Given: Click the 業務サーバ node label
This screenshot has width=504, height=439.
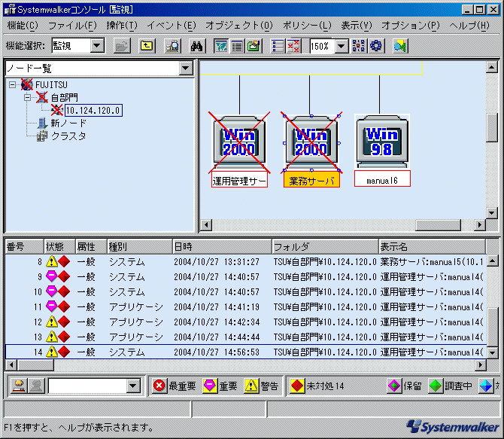Looking at the screenshot, I should pyautogui.click(x=311, y=181).
